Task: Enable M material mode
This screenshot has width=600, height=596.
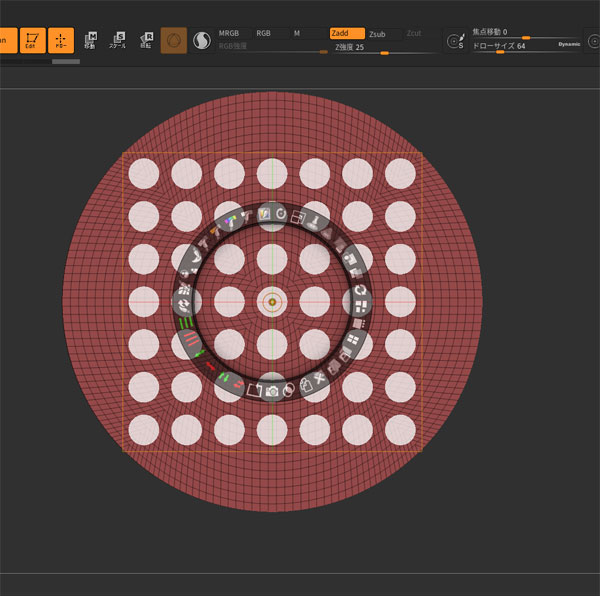Action: point(297,34)
